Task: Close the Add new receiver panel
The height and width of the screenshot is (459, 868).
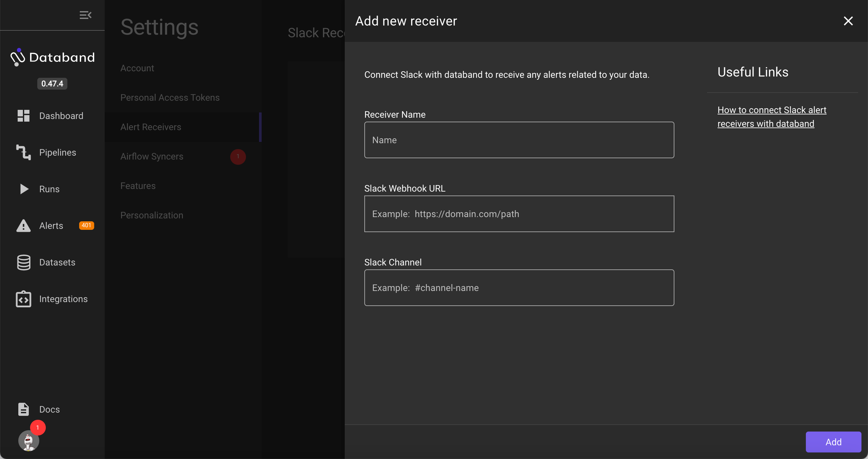Action: 848,21
